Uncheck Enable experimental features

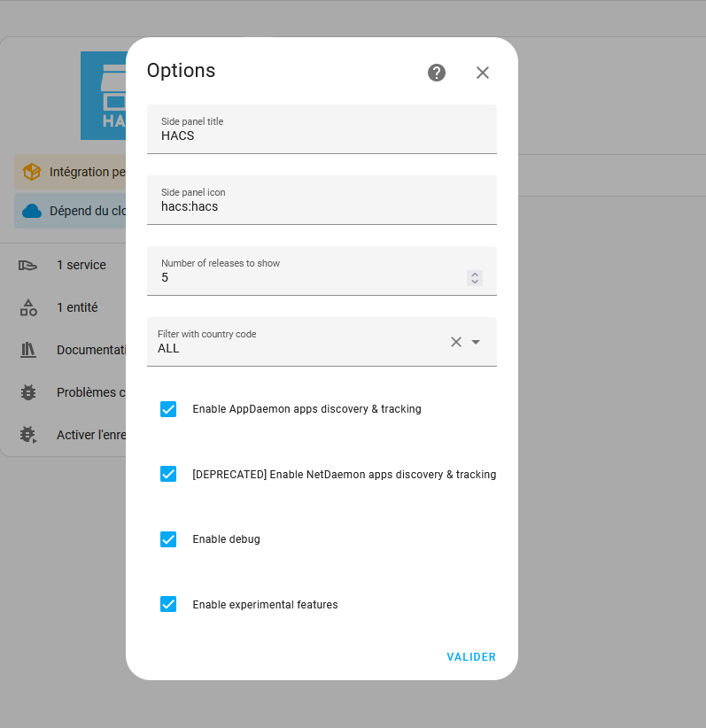click(168, 604)
